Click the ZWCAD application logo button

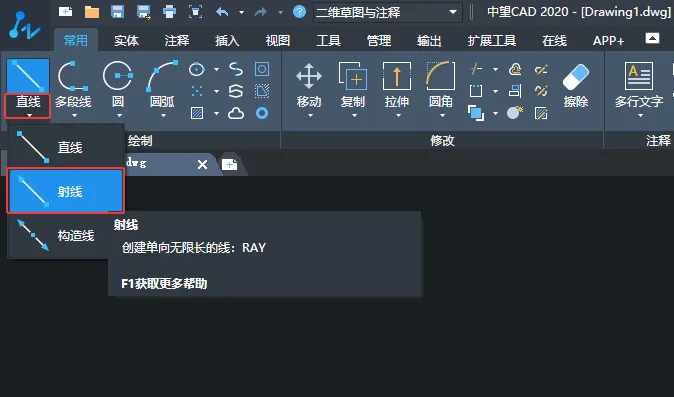tap(24, 26)
